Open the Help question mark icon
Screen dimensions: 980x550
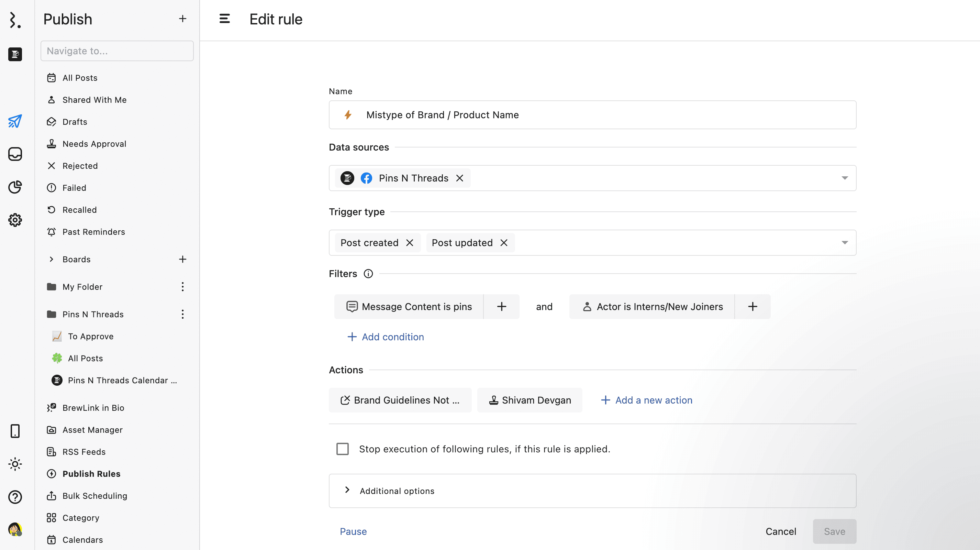15,497
